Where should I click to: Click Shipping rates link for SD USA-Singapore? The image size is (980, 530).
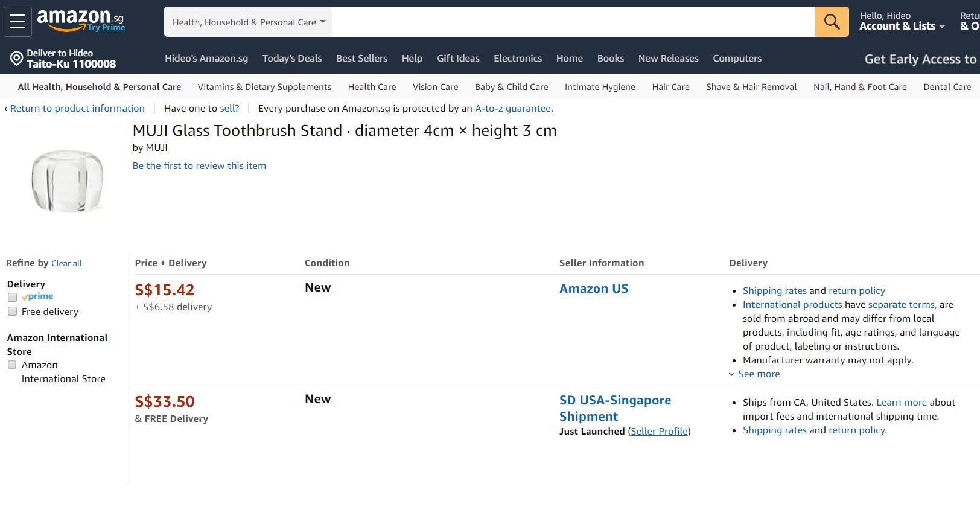click(775, 430)
